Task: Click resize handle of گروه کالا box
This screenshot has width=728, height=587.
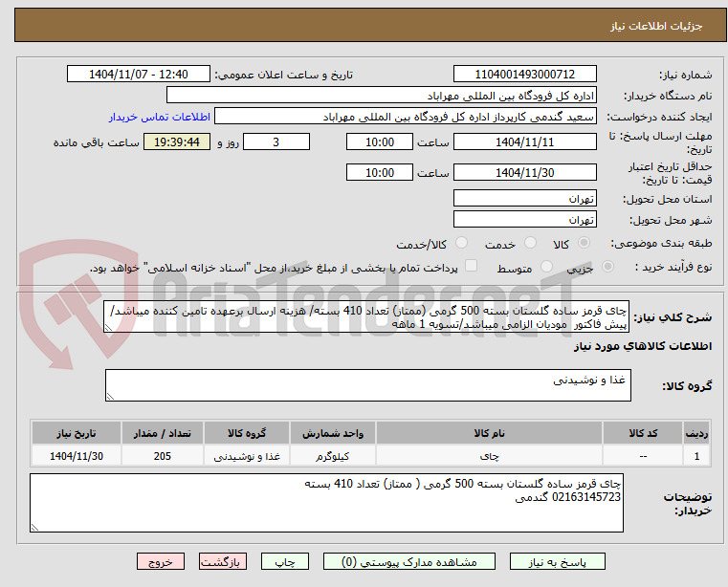Action: 110,397
